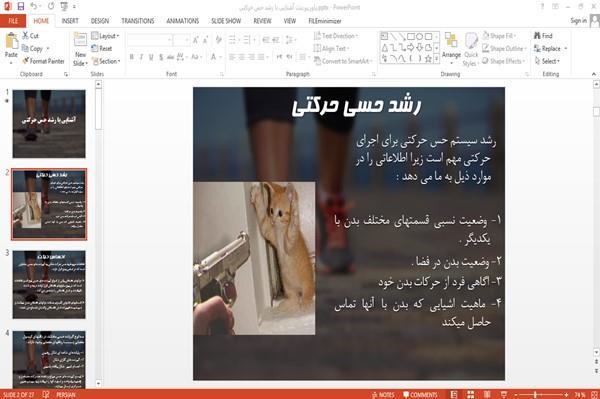The width and height of the screenshot is (600, 399).
Task: Toggle text Shadow
Action: point(161,57)
